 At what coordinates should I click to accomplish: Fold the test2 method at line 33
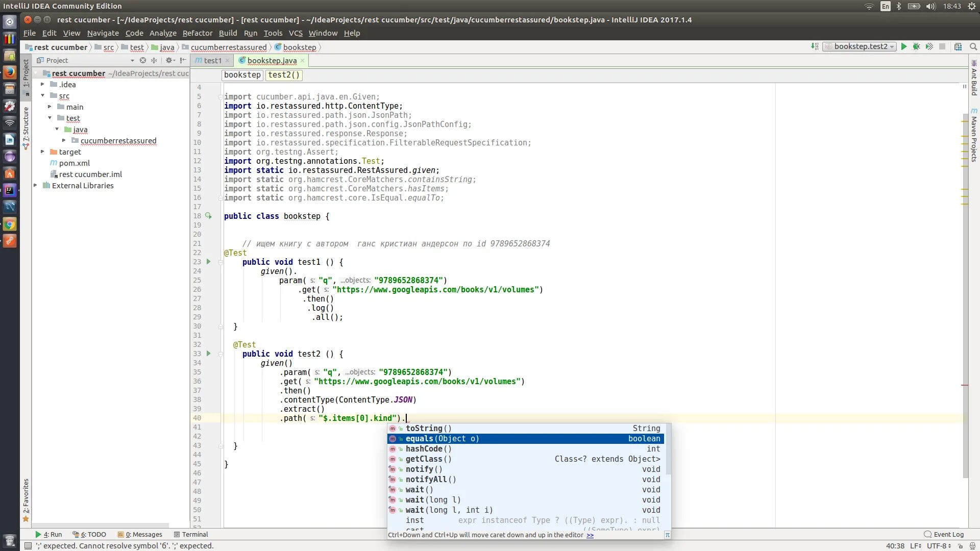[220, 354]
